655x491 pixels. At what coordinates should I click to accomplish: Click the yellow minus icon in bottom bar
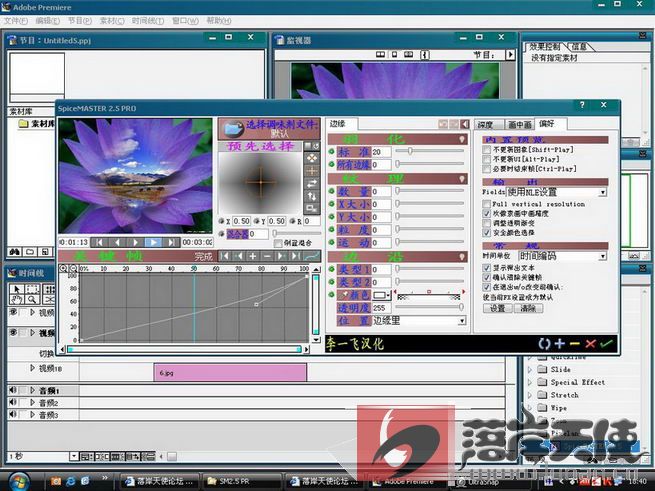click(x=575, y=343)
